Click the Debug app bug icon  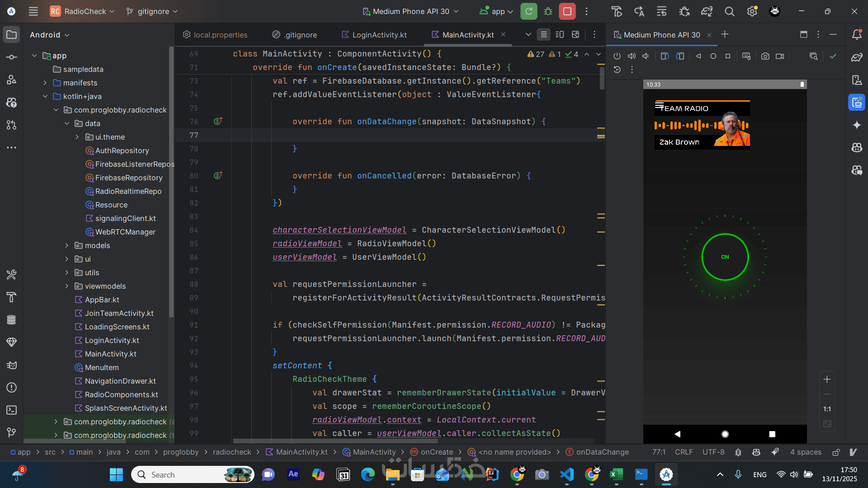(x=548, y=11)
